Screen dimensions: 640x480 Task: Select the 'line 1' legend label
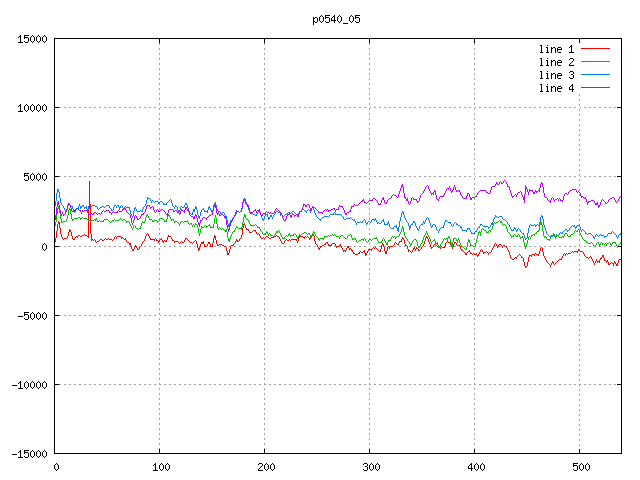556,49
